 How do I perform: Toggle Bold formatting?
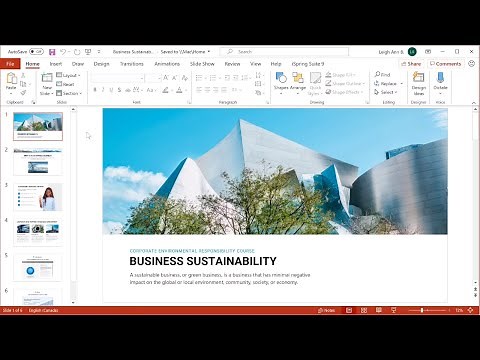[x=95, y=90]
